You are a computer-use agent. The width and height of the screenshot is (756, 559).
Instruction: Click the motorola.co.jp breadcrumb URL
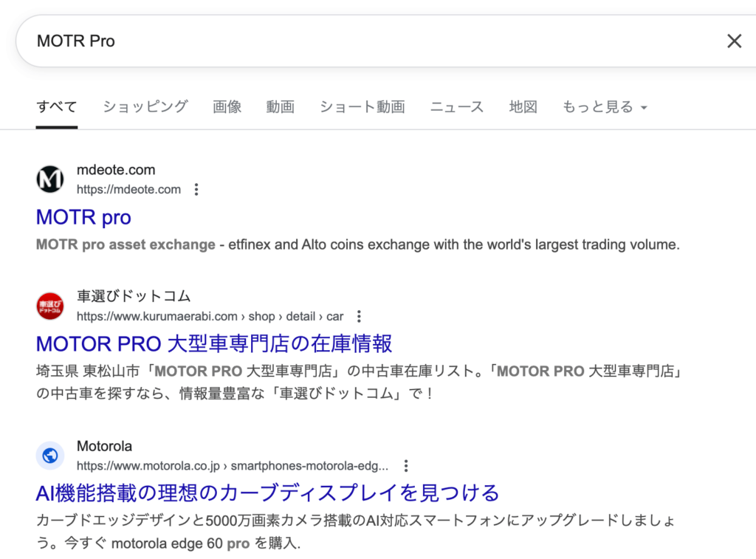[x=233, y=466]
